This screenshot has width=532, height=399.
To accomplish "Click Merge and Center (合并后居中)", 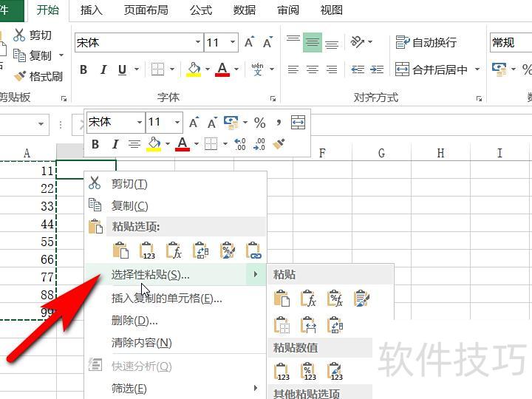I will point(432,69).
